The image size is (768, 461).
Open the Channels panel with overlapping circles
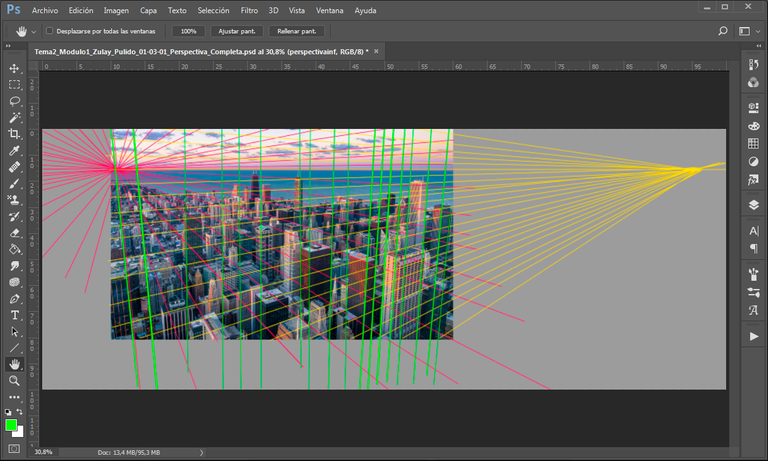click(753, 83)
